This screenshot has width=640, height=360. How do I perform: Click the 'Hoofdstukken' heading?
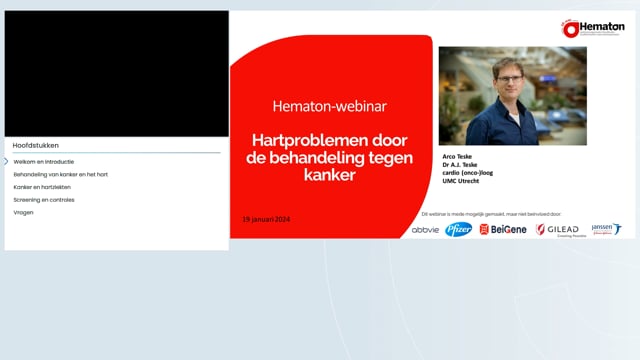point(36,145)
